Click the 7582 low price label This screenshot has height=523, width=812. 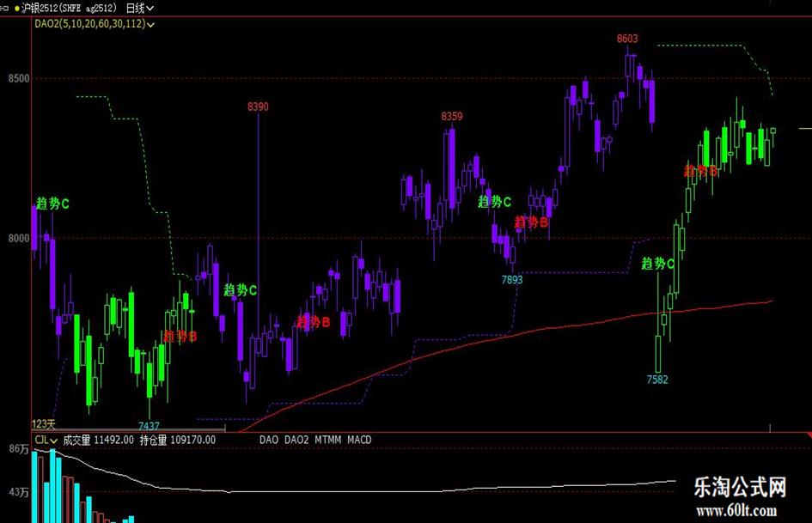pos(657,380)
